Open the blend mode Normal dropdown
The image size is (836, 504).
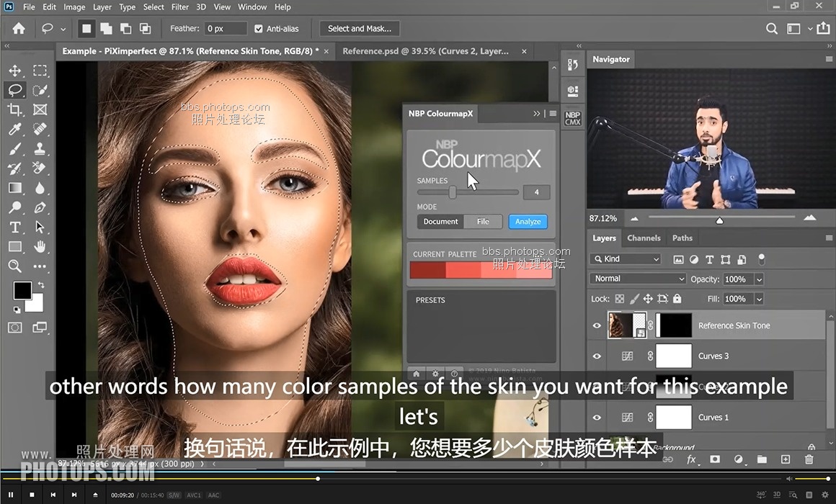pyautogui.click(x=638, y=279)
